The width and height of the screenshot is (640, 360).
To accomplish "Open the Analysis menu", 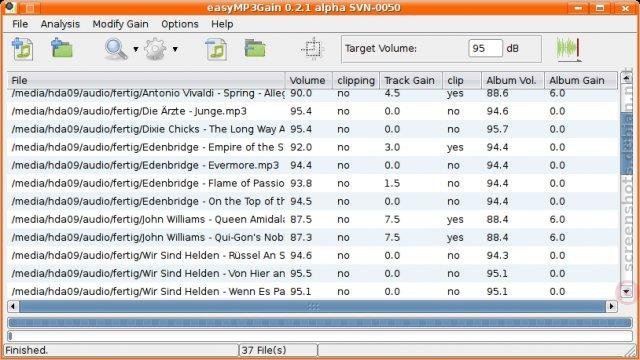I will pyautogui.click(x=60, y=24).
